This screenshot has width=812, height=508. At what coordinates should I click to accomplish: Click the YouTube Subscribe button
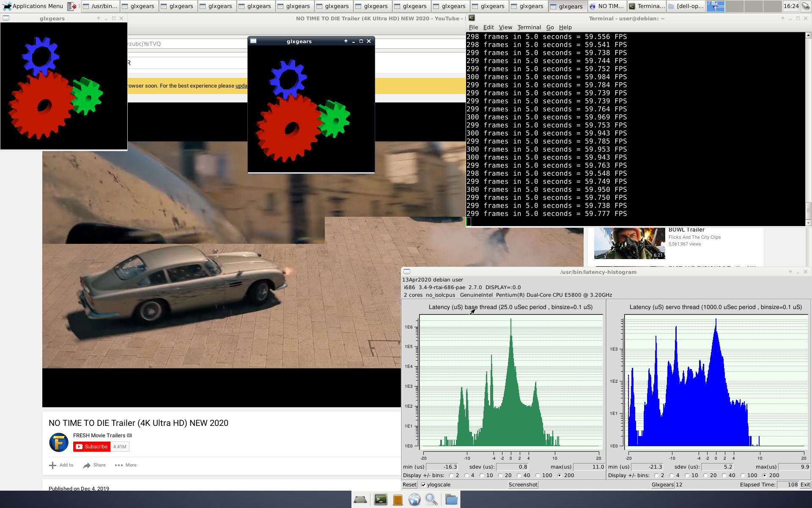coord(92,447)
